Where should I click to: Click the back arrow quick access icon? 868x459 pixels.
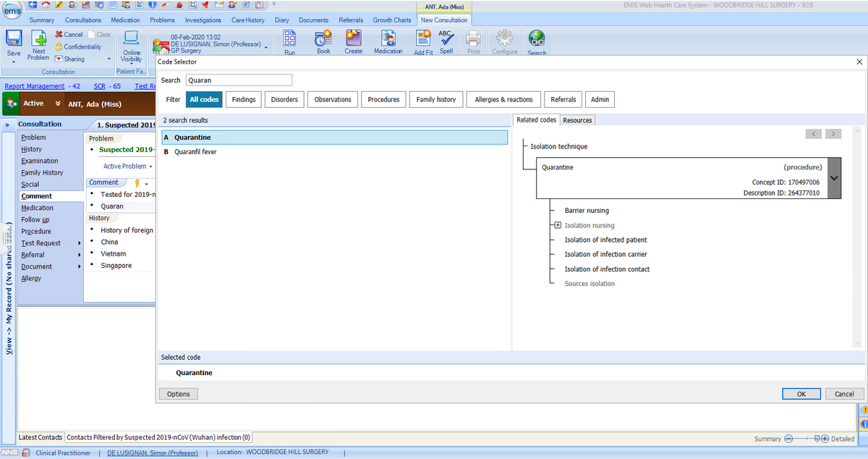[x=33, y=5]
